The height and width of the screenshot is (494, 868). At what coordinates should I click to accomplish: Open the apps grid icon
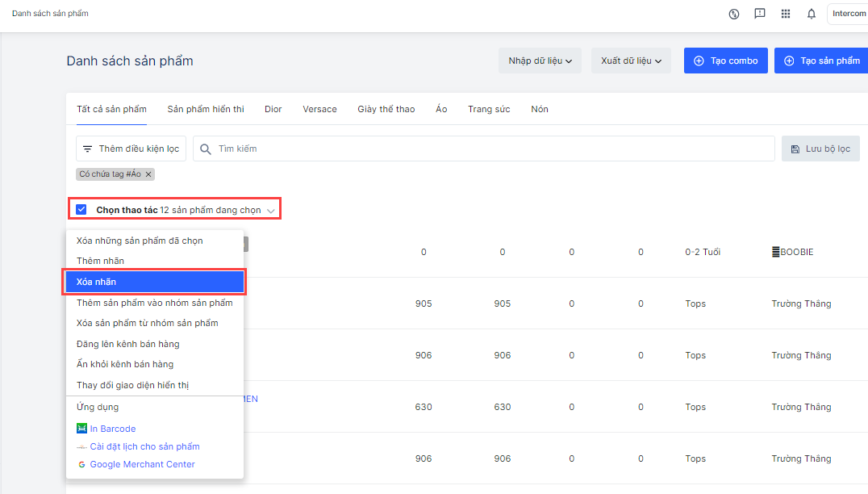click(x=785, y=14)
